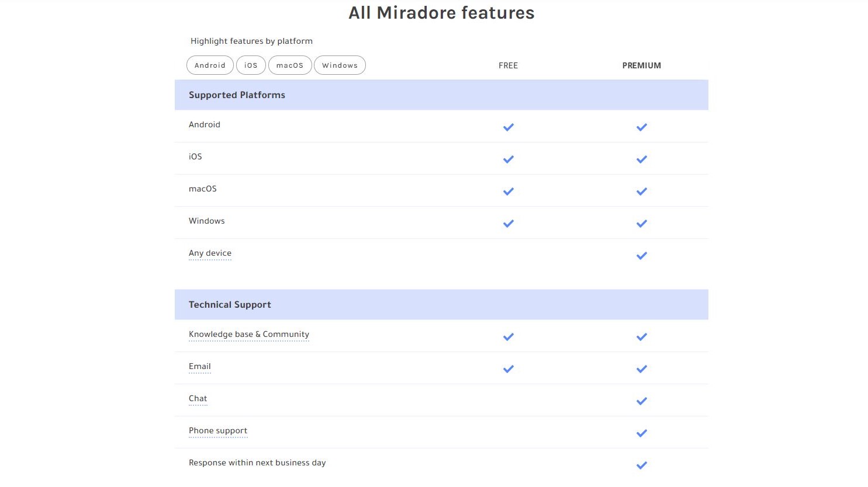Click Free checkmark for Knowledge base & Community
This screenshot has width=868, height=487.
point(509,336)
